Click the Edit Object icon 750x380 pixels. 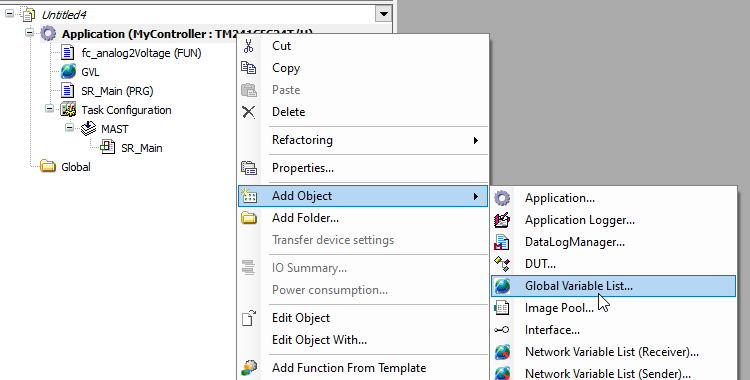tap(249, 318)
